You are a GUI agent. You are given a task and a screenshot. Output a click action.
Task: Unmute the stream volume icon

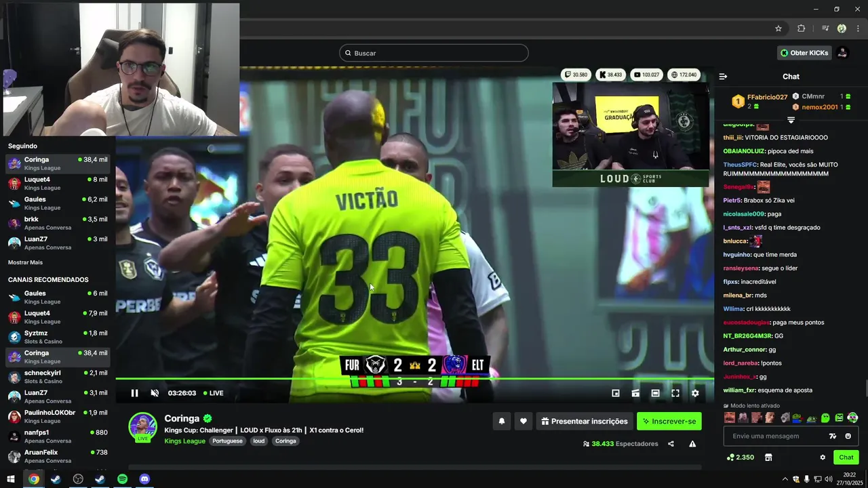pos(155,393)
